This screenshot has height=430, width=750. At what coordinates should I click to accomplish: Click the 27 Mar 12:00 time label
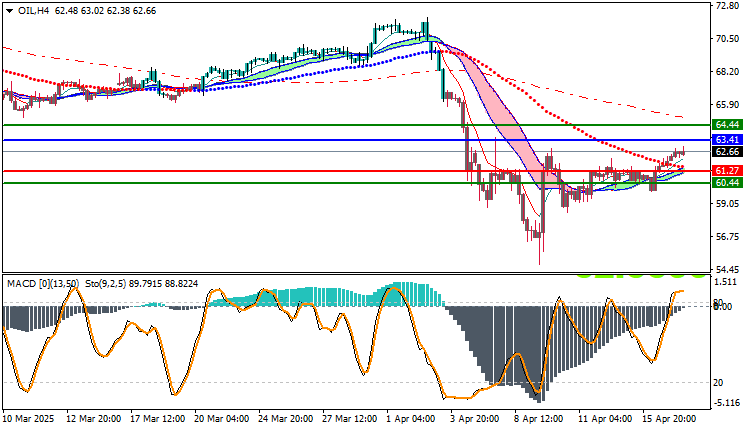(x=350, y=419)
